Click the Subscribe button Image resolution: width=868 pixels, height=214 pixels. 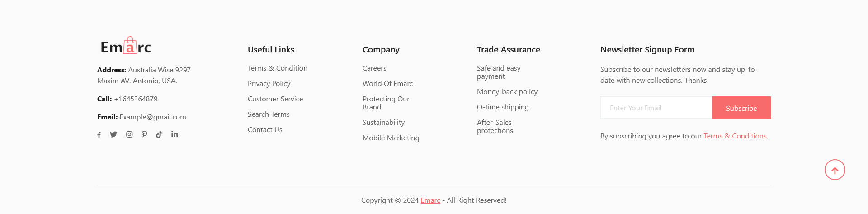click(x=741, y=108)
